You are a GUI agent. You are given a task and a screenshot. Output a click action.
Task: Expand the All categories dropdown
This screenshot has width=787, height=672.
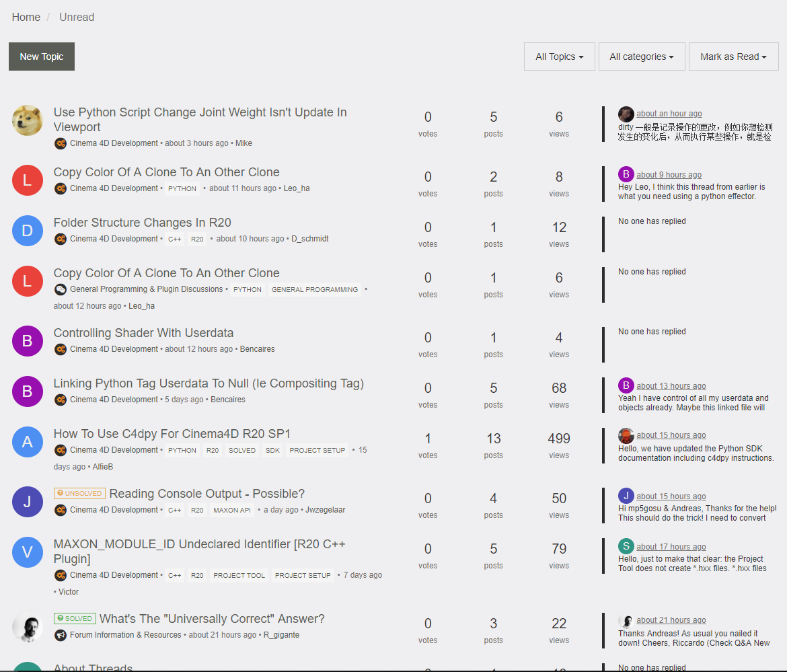(641, 57)
